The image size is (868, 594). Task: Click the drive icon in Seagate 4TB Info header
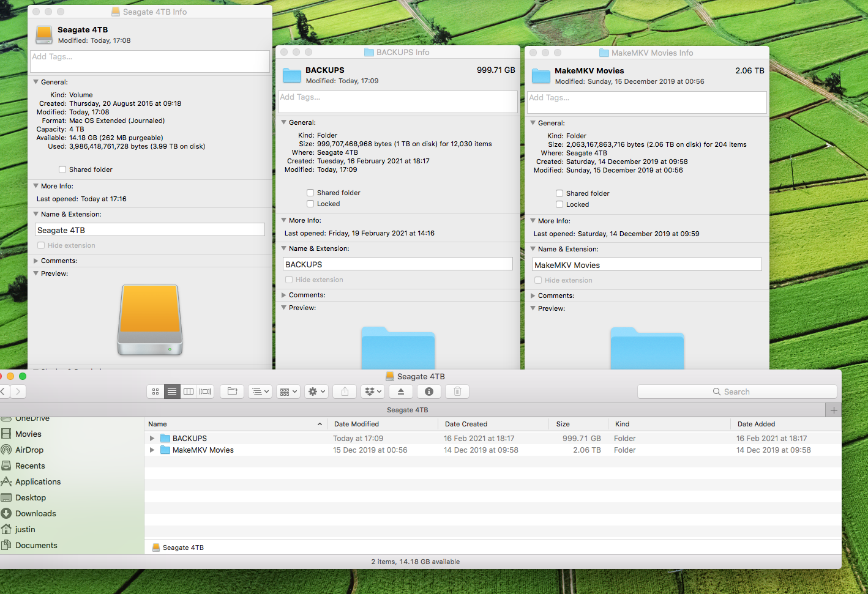(x=44, y=35)
